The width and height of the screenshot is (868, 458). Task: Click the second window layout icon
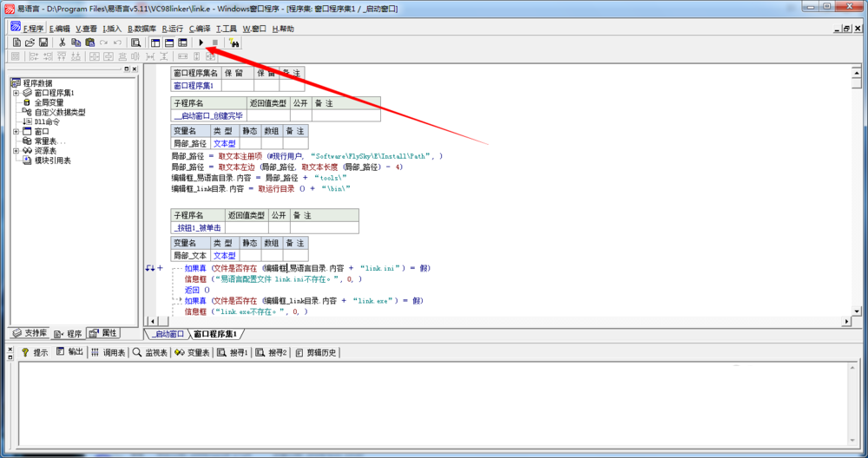pos(169,43)
